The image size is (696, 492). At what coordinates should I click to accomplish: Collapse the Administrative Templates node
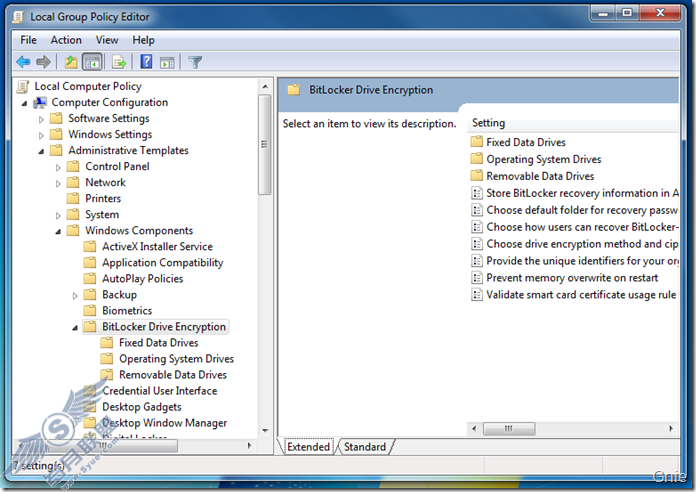tap(41, 151)
